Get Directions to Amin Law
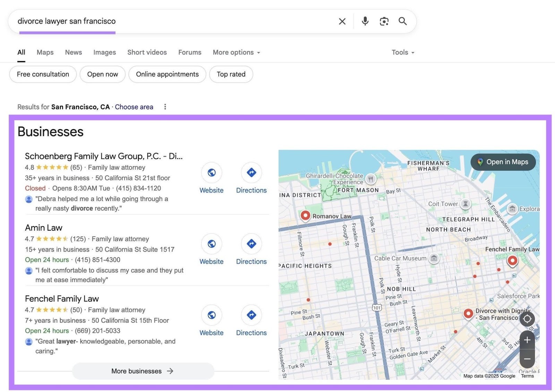This screenshot has height=392, width=555. [251, 244]
